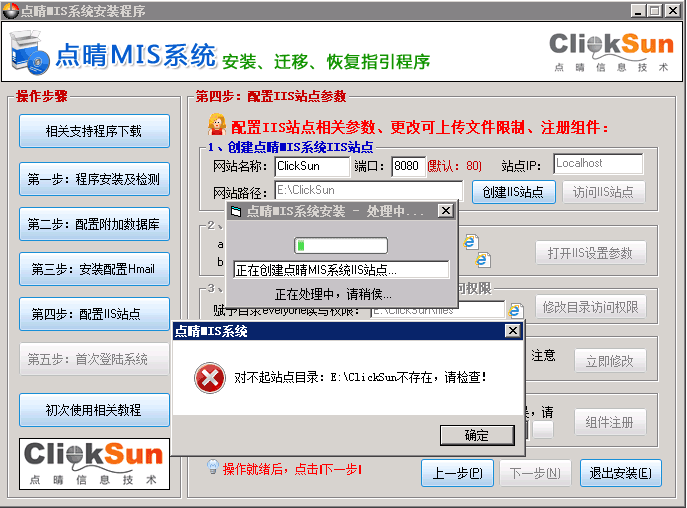Click the lower IE icon beside row b
This screenshot has height=508, width=687.
(x=484, y=260)
